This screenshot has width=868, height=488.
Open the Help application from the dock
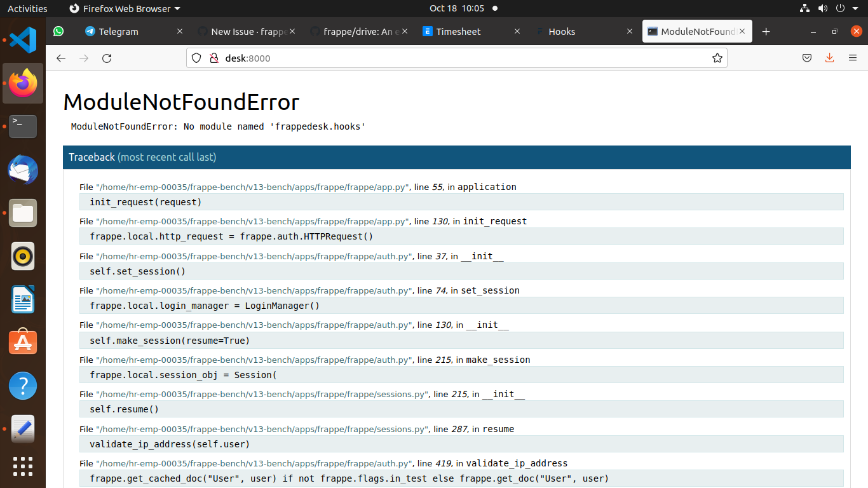[x=22, y=386]
